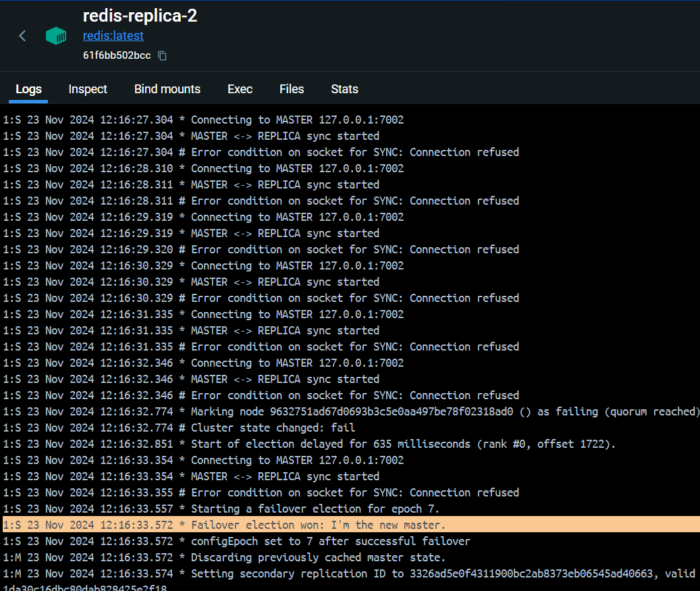Click the 12:16:27.304 'Connection refused' error line
The height and width of the screenshot is (591, 700).
[x=261, y=152]
